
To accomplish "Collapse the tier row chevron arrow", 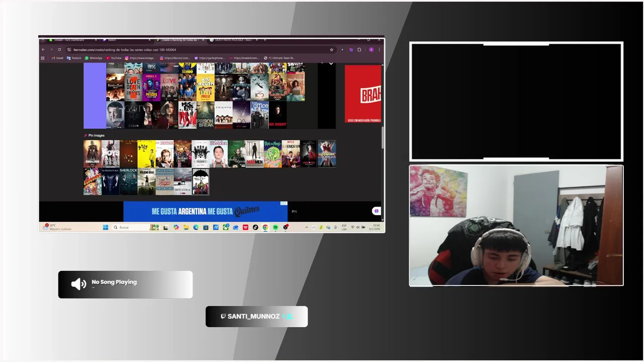I will (331, 63).
